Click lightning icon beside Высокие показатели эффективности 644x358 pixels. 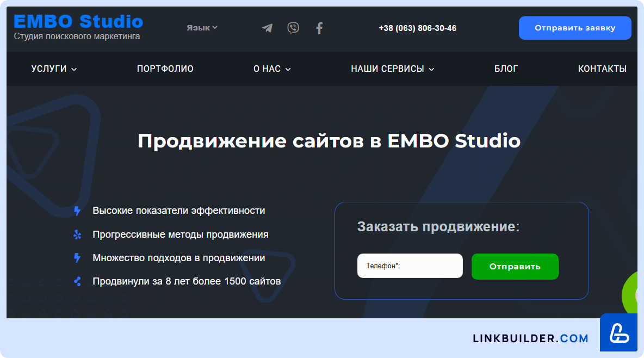pyautogui.click(x=77, y=211)
